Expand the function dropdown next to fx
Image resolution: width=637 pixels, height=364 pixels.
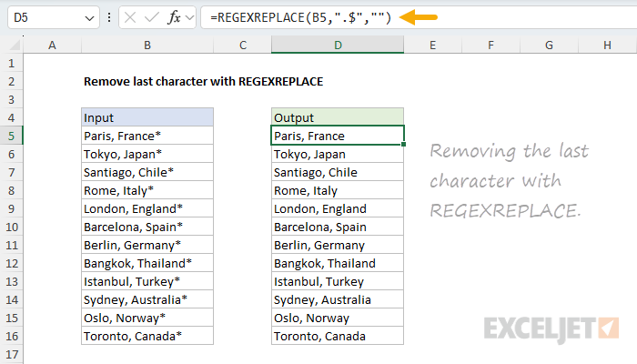189,18
